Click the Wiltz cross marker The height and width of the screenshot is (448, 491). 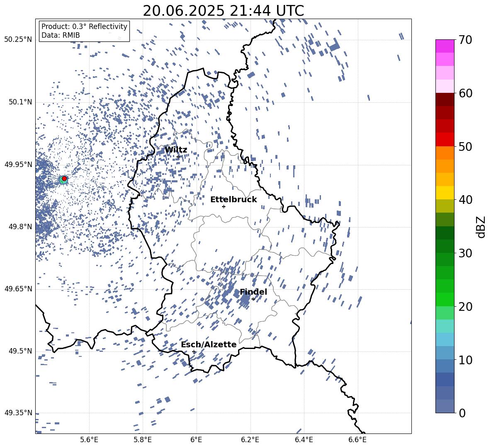click(178, 157)
